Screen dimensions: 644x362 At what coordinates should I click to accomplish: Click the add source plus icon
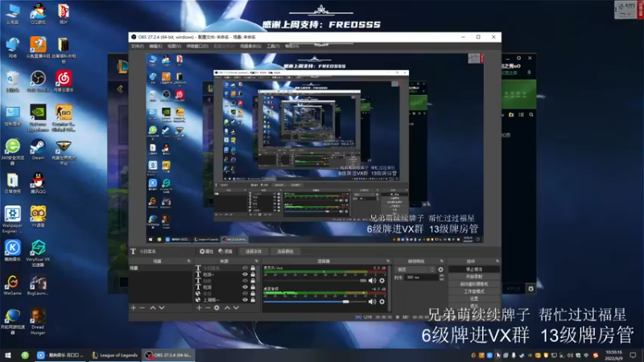[199, 307]
